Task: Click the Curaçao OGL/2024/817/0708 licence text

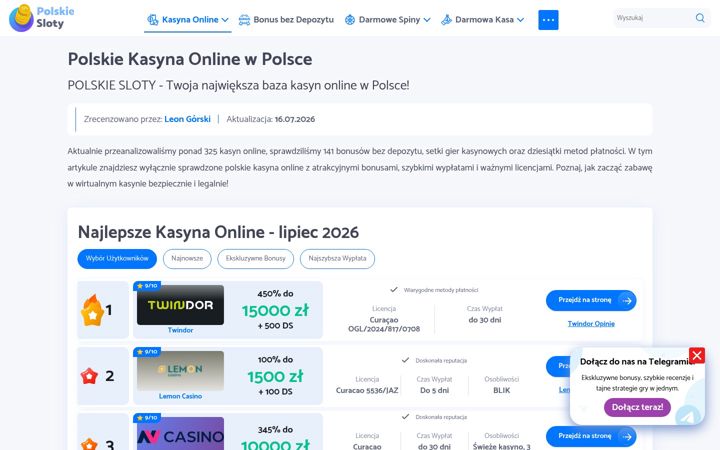Action: pos(384,324)
